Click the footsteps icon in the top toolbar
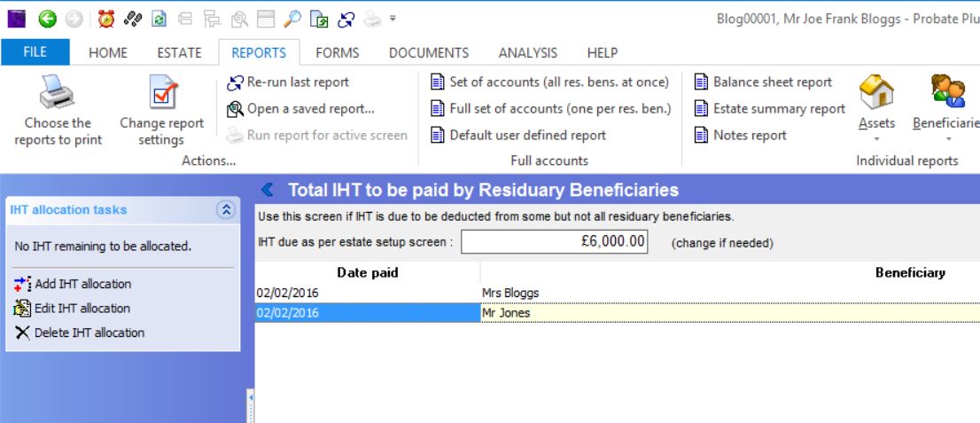This screenshot has height=423, width=980. pos(132,18)
